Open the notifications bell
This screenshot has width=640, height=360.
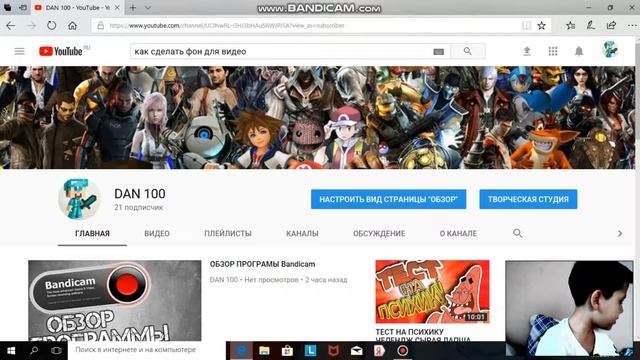click(579, 51)
